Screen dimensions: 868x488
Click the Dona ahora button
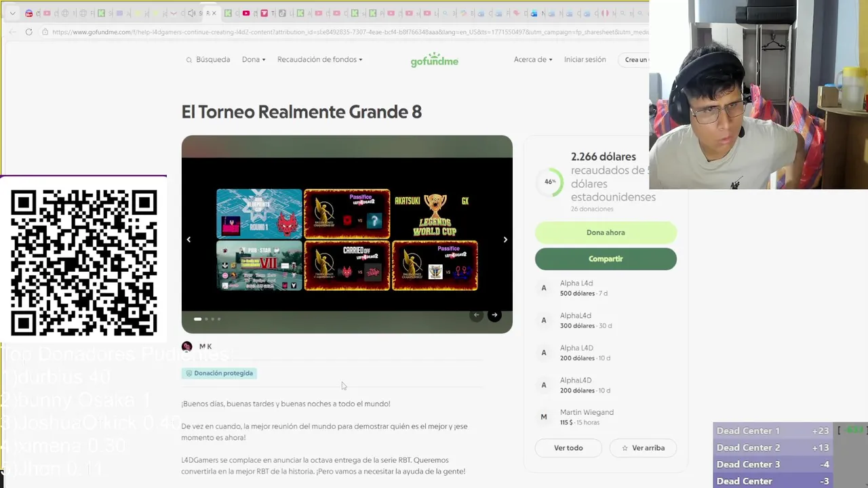point(606,232)
